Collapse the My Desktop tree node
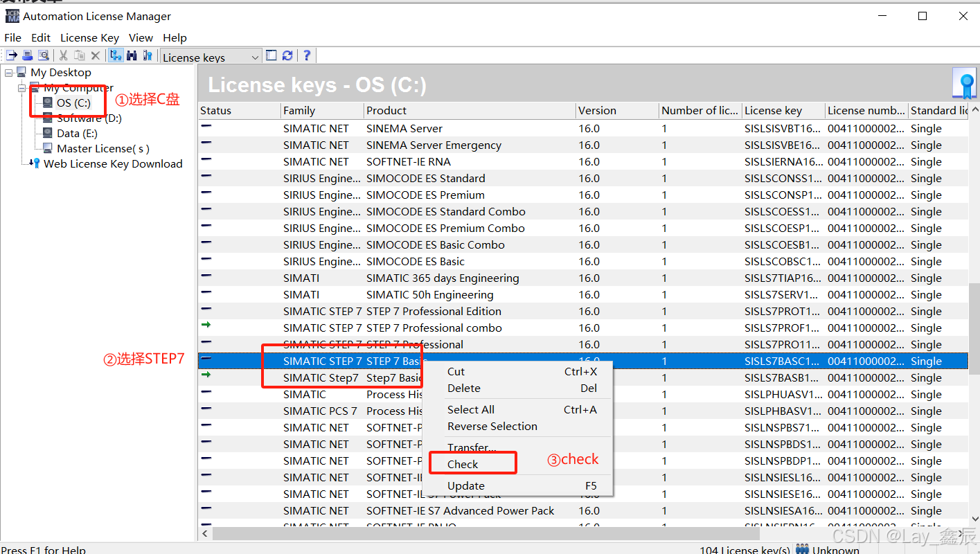Viewport: 980px width, 554px height. (8, 73)
